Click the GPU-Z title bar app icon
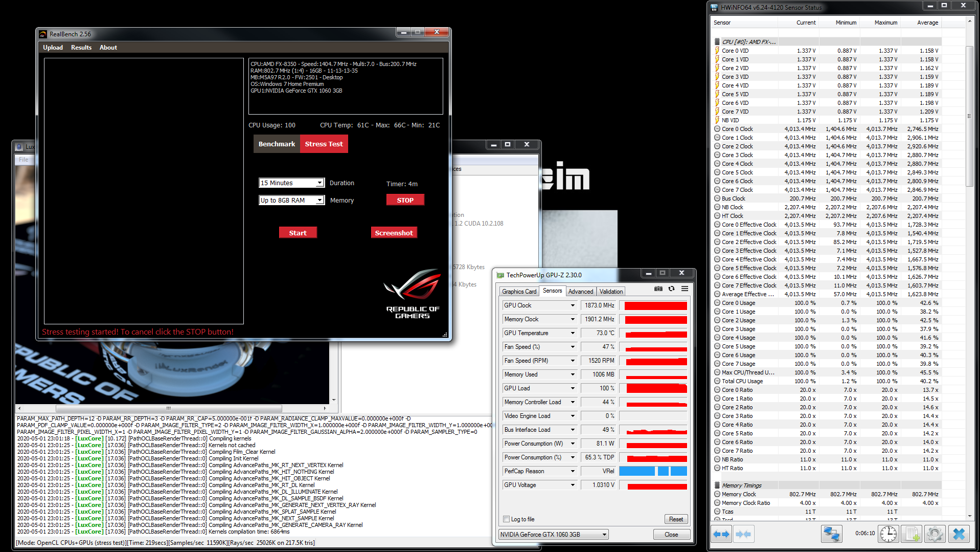The height and width of the screenshot is (552, 980). 500,275
